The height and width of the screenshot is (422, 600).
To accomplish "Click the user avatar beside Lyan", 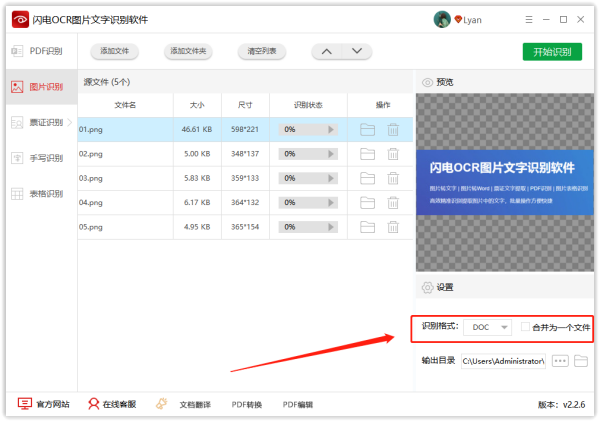I will [x=441, y=19].
